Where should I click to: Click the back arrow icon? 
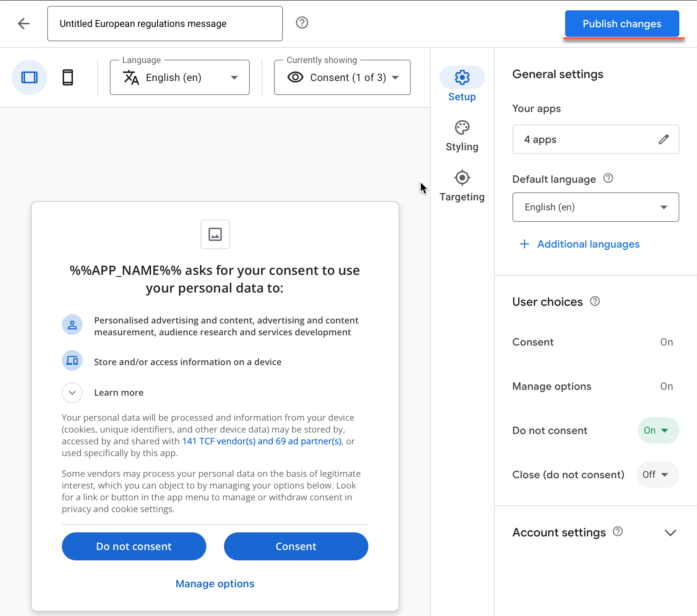tap(24, 24)
